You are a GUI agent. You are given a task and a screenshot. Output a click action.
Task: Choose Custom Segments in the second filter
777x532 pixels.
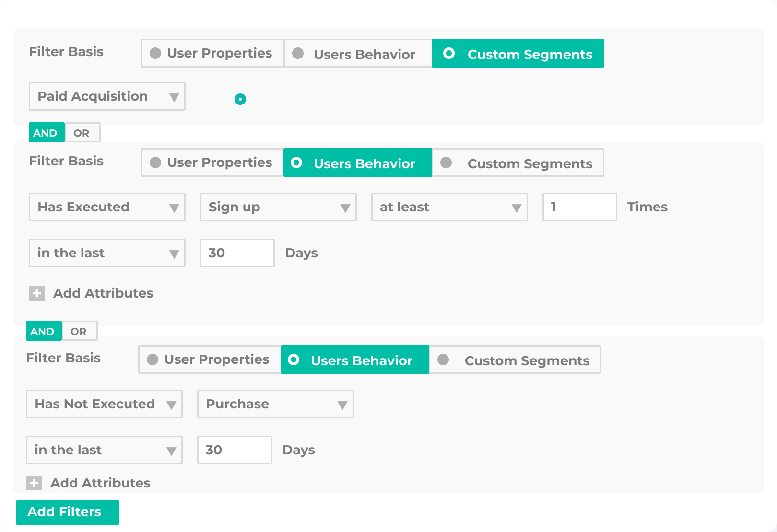[518, 162]
